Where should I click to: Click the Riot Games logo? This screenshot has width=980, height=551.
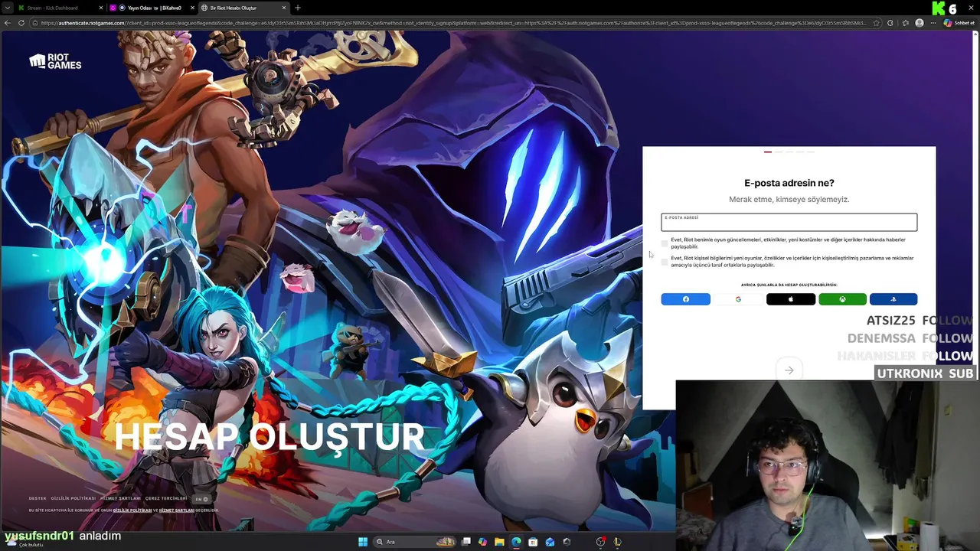55,62
